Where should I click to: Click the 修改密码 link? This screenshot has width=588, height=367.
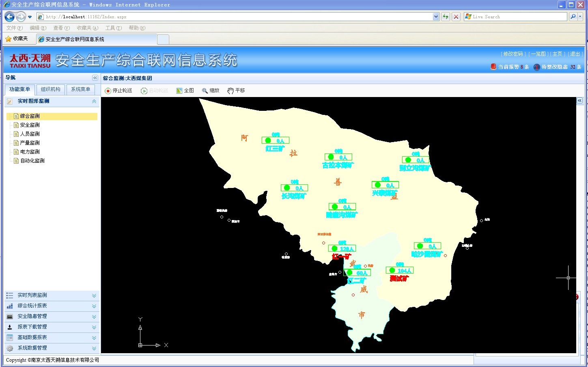[513, 54]
